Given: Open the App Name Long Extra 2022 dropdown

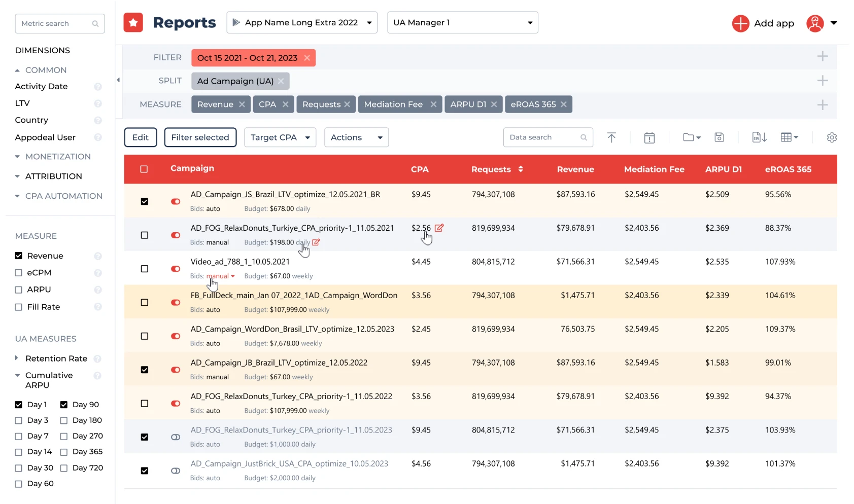Looking at the screenshot, I should tap(302, 23).
